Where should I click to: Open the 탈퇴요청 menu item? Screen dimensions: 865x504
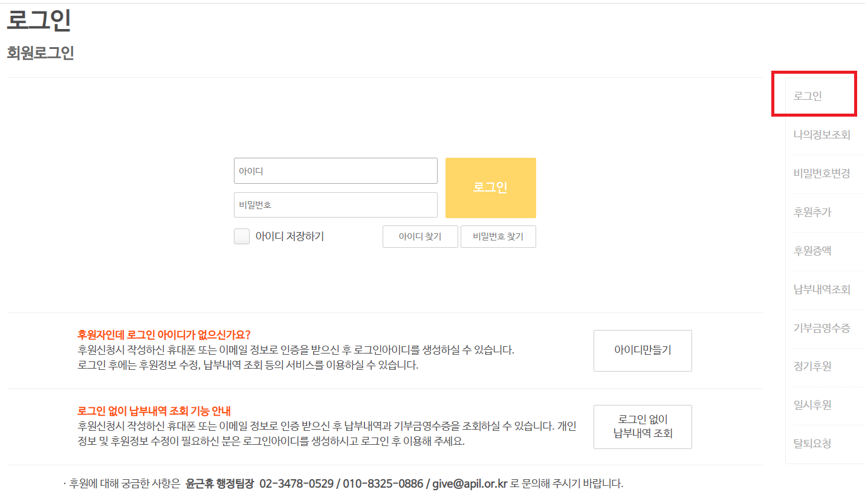(812, 444)
